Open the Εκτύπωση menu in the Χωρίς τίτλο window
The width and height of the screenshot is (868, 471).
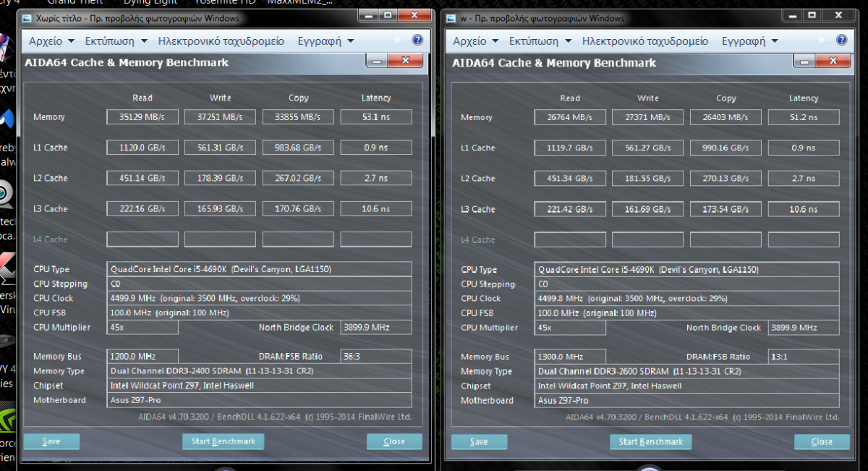point(116,41)
